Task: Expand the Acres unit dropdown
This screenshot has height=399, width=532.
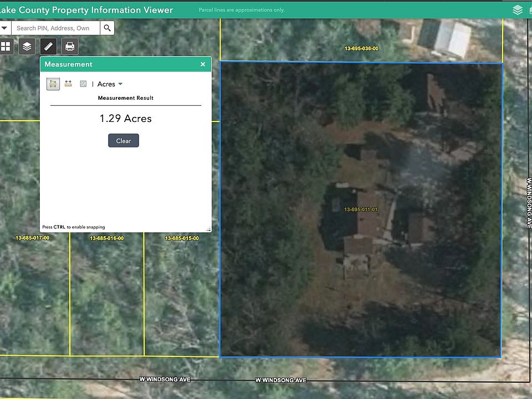Action: (x=110, y=84)
